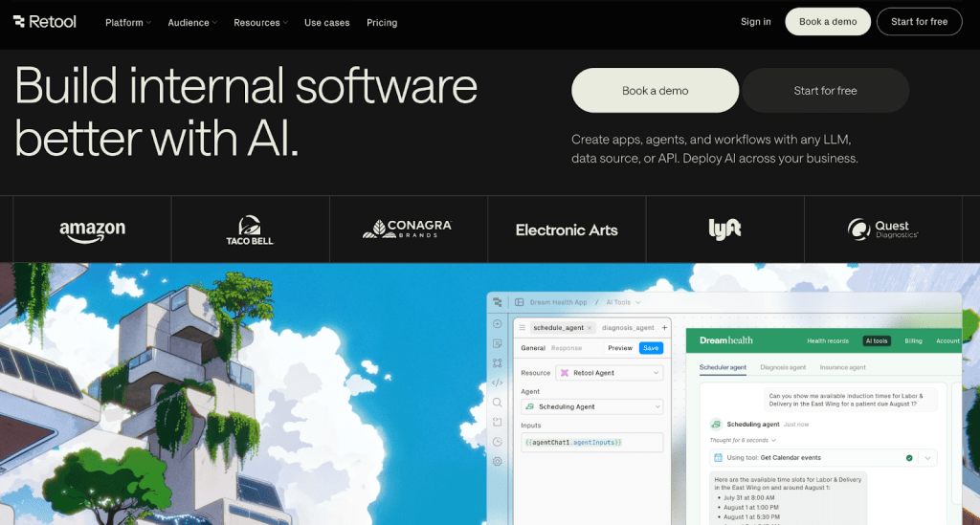The image size is (980, 525).
Task: Click the calendar icon beside Using tool
Action: (718, 457)
